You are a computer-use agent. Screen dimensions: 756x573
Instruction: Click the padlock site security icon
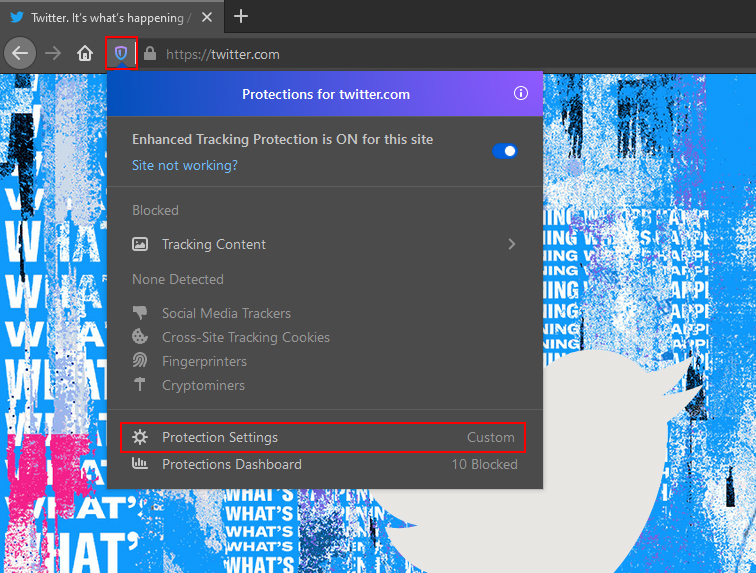(150, 53)
